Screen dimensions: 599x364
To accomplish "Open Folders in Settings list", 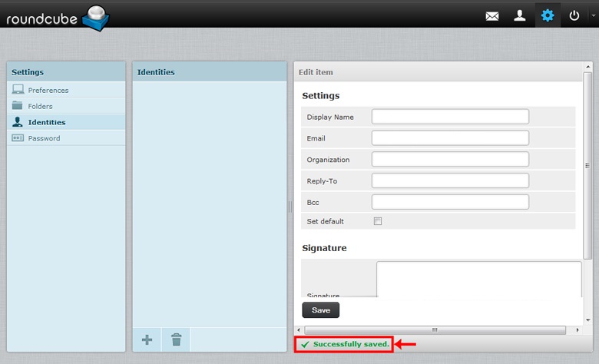I will 40,106.
